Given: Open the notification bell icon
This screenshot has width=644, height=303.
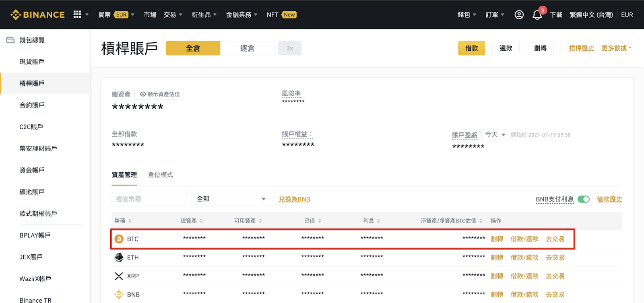Looking at the screenshot, I should (x=537, y=15).
